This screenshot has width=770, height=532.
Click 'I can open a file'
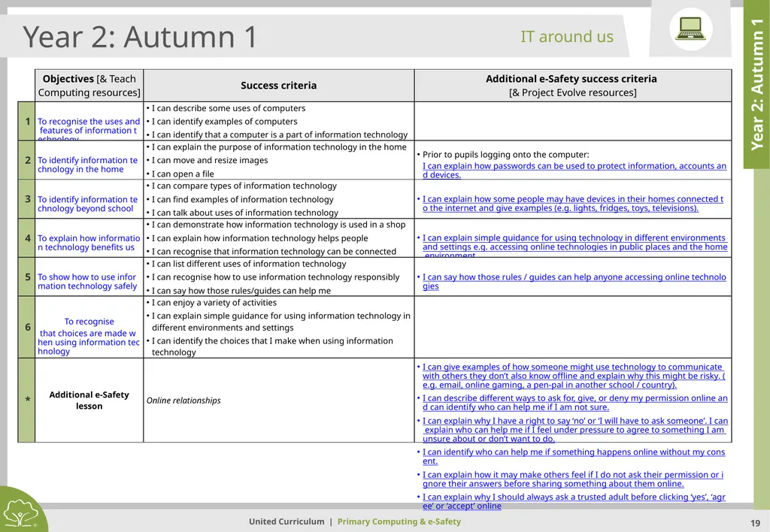coord(183,174)
